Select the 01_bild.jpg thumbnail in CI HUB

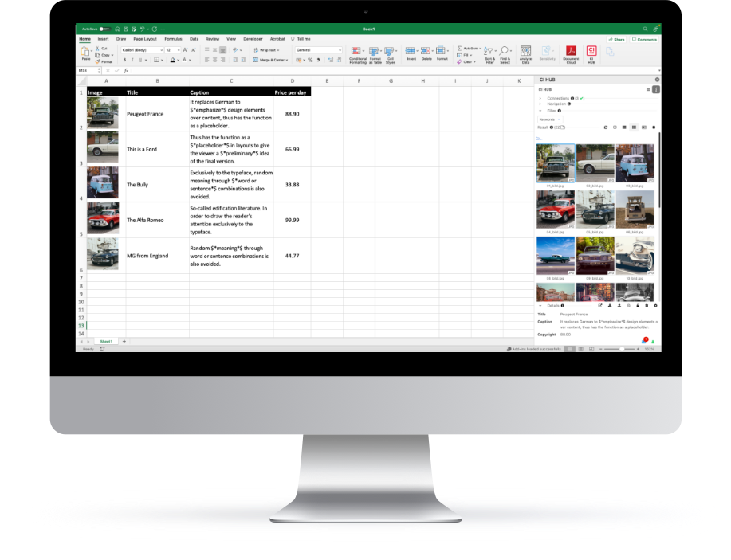[x=556, y=163]
